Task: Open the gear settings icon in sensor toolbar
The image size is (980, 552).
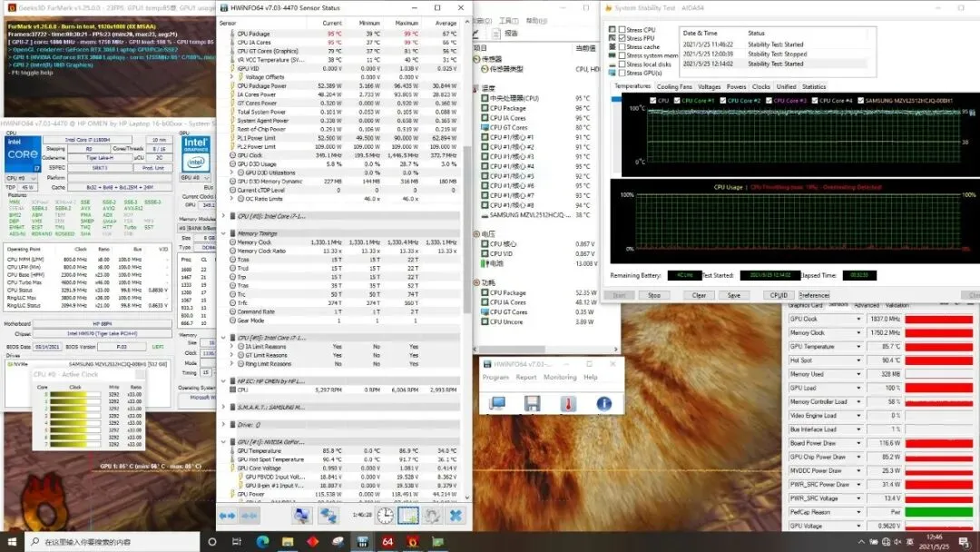Action: point(432,515)
